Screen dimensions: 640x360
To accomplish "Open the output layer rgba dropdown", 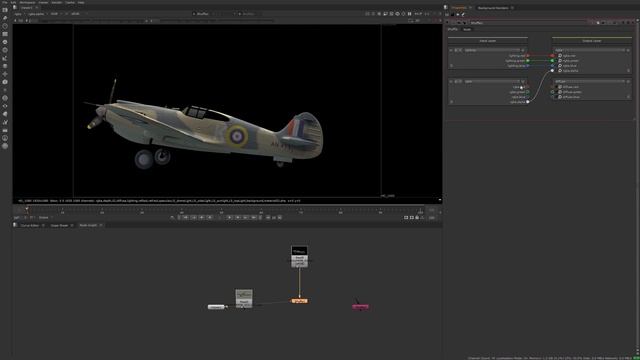I will pyautogui.click(x=590, y=50).
